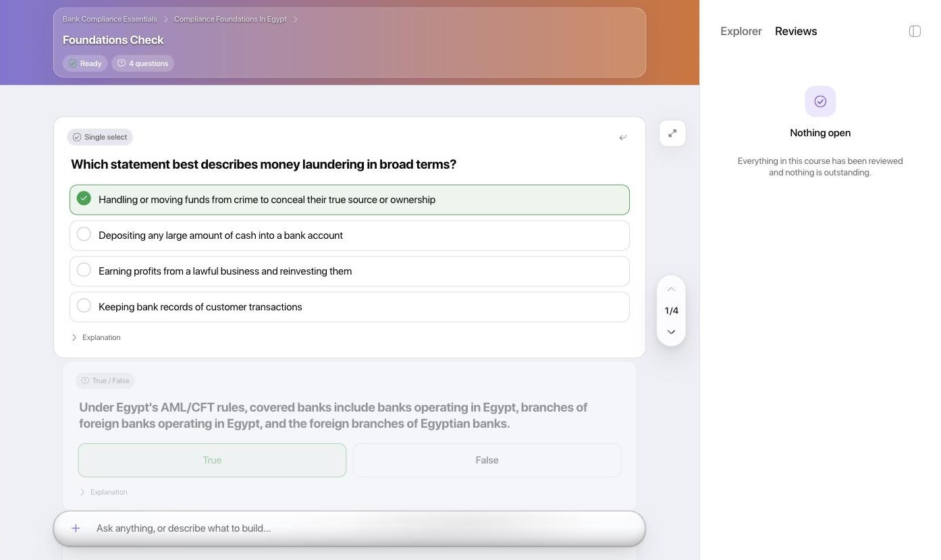This screenshot has width=941, height=560.
Task: Click the AML/CFT covered banks question text
Action: (x=333, y=416)
